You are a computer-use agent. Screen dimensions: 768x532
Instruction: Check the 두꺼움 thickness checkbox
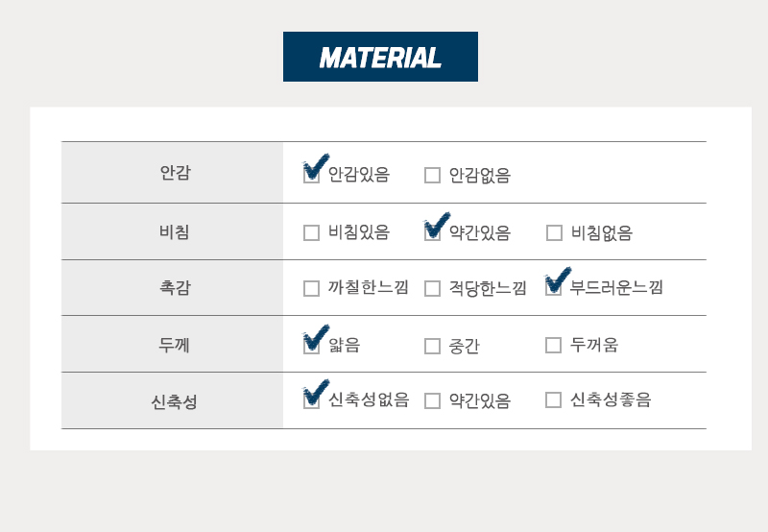[x=554, y=345]
